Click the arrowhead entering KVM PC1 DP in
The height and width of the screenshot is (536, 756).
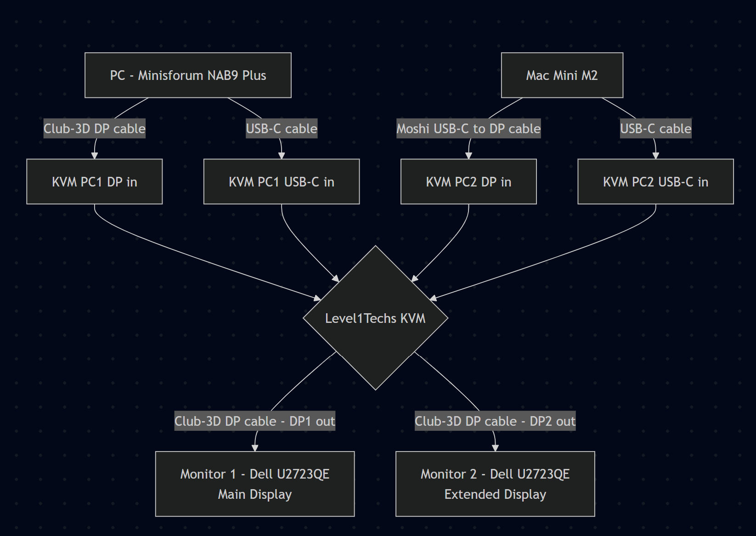[x=95, y=156]
